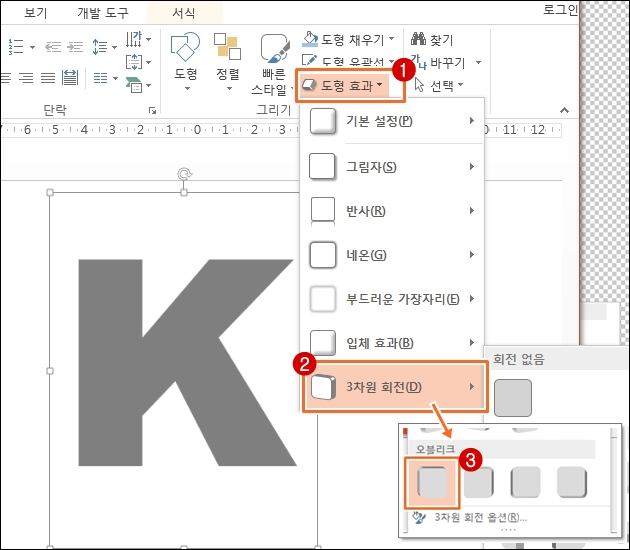Align paragraph text to right
Screen dimensions: 630x550
[27, 77]
